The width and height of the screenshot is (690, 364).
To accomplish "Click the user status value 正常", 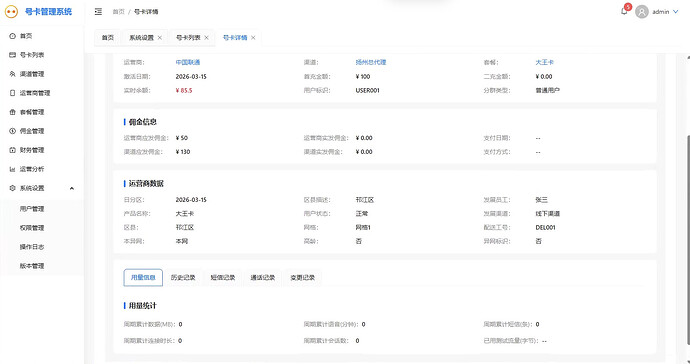I will [x=362, y=213].
